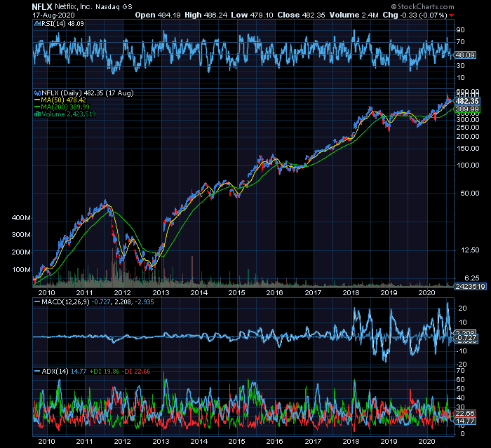Image resolution: width=491 pixels, height=448 pixels.
Task: Click the 2019 year label under the volume bars
Action: point(389,293)
